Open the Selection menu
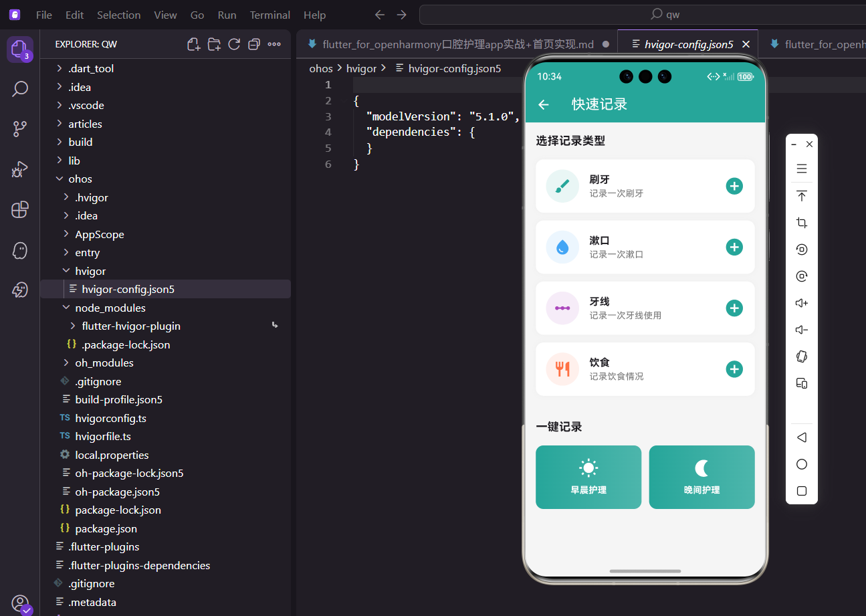 click(118, 15)
